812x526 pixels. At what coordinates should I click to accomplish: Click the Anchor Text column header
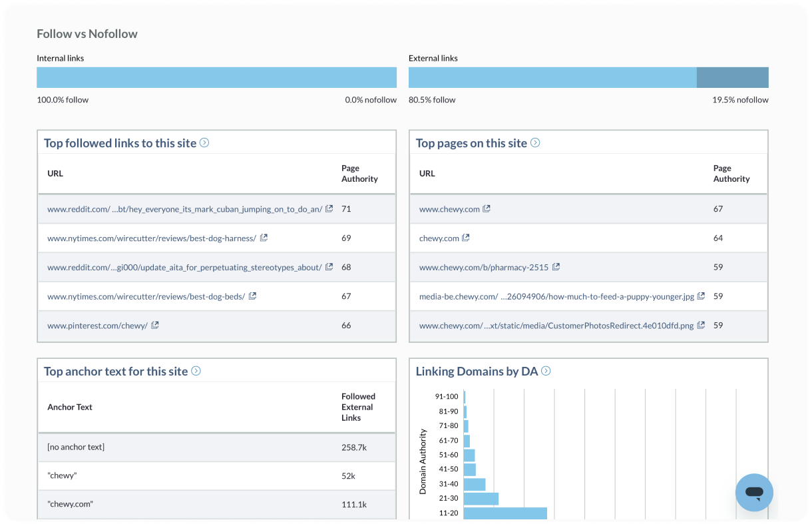tap(70, 407)
